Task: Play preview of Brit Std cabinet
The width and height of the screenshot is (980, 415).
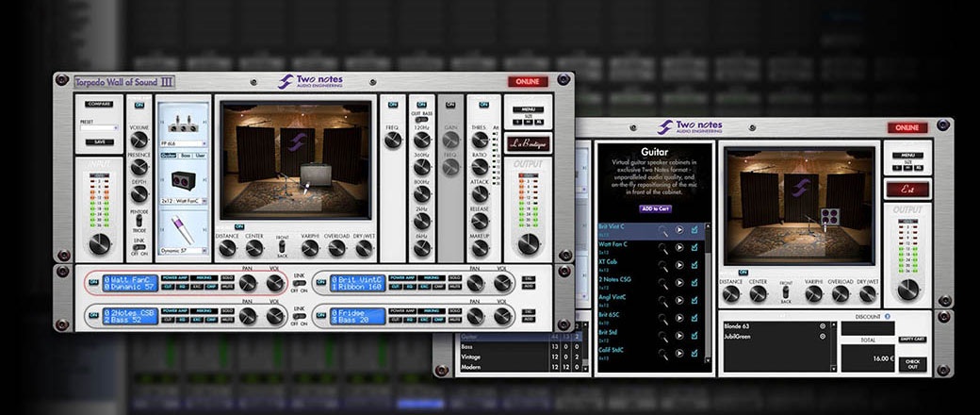Action: tap(679, 336)
